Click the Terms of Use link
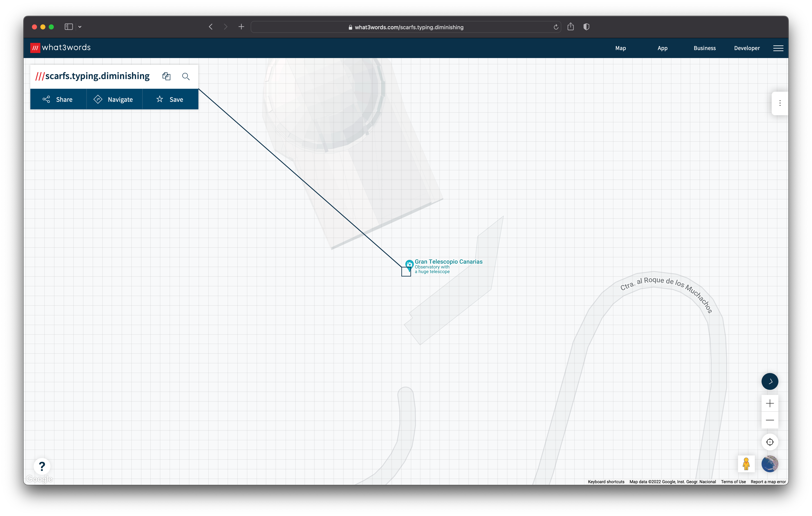 pyautogui.click(x=733, y=482)
